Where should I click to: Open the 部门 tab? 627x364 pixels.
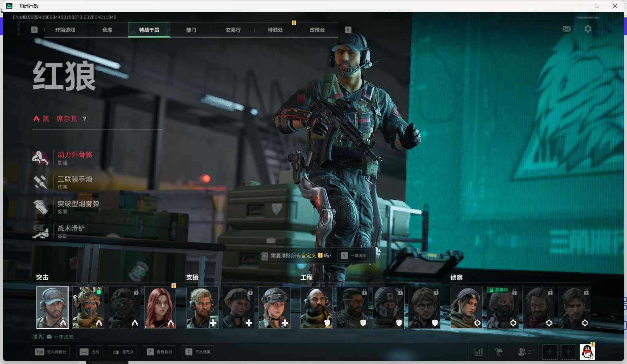(191, 30)
